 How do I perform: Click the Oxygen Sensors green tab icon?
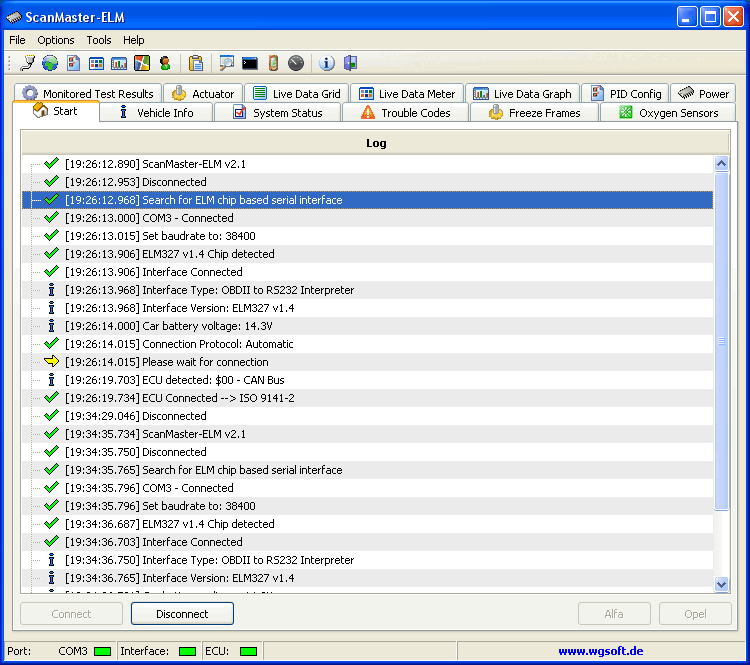(x=625, y=112)
